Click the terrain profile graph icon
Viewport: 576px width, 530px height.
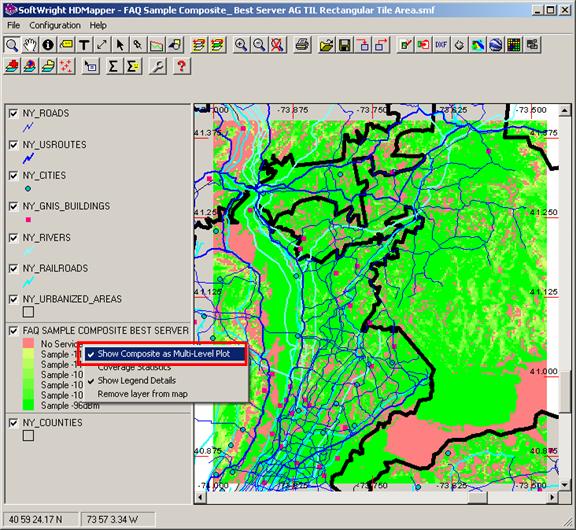pos(156,45)
